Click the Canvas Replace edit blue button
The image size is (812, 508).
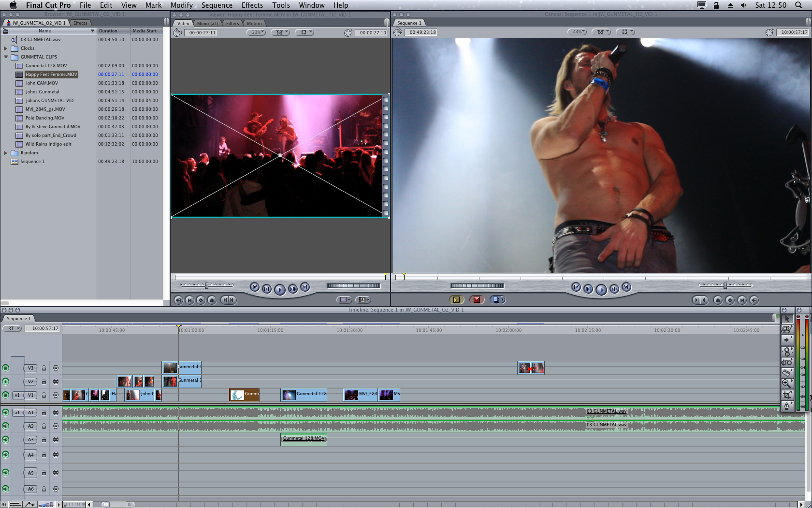pos(497,299)
